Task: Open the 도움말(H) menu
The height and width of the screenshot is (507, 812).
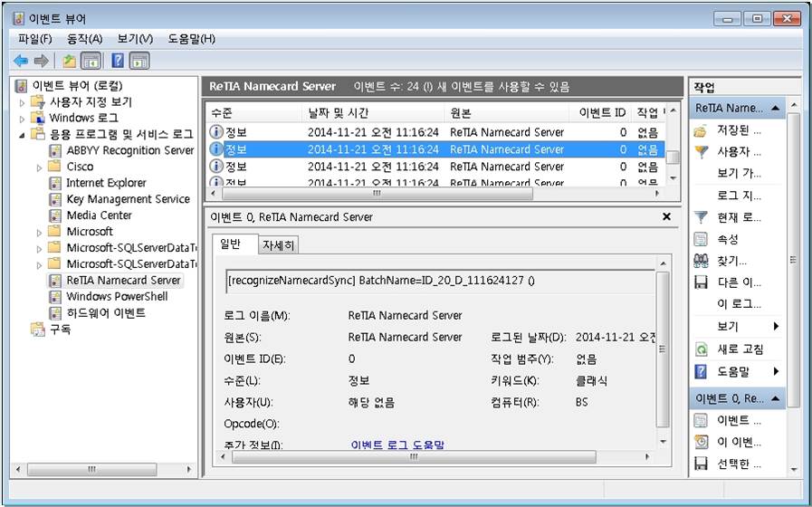Action: pyautogui.click(x=191, y=39)
